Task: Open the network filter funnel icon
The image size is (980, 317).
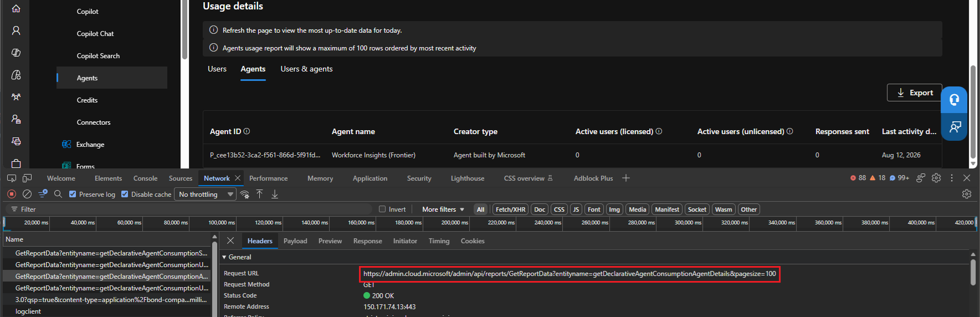Action: click(43, 193)
